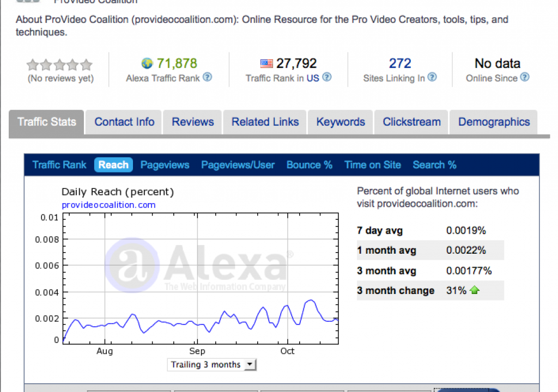Select the Pageviews/User chart option

(x=238, y=165)
